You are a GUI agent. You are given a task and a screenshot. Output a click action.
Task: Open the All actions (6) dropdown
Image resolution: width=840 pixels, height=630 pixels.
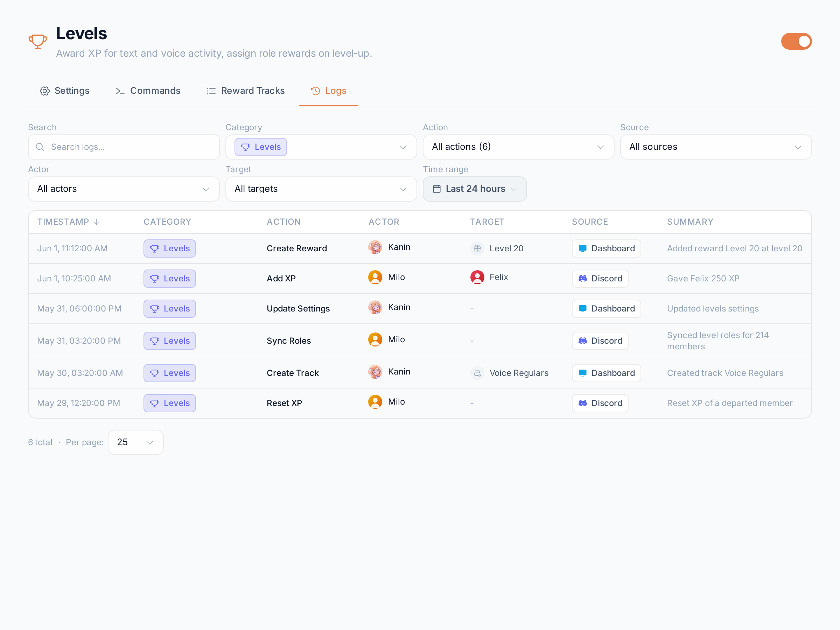518,147
